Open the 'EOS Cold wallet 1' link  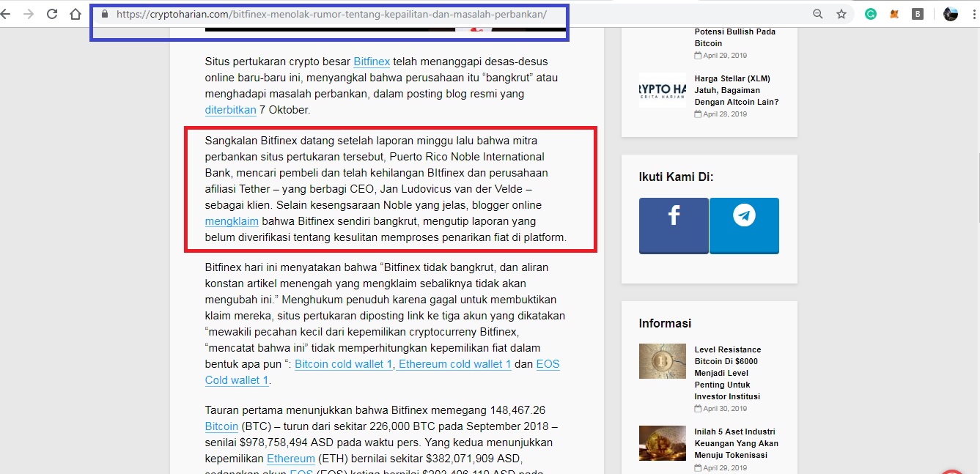[x=383, y=372]
